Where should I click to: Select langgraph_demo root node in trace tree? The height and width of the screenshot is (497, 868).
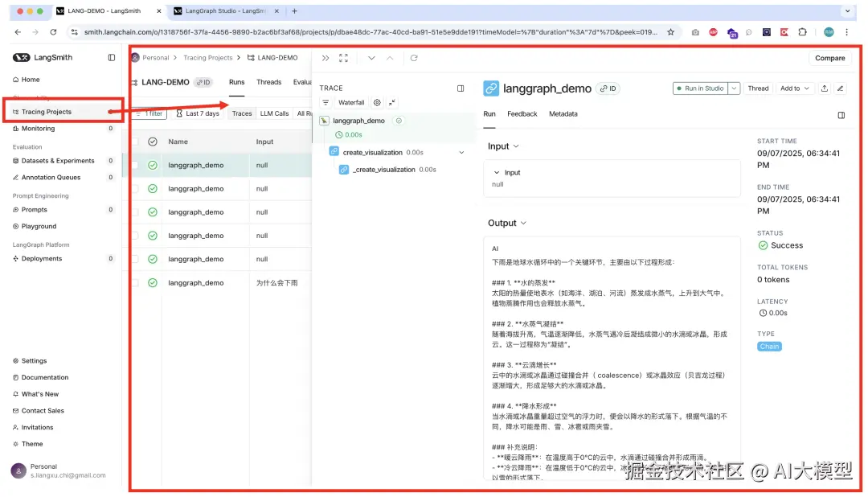358,121
